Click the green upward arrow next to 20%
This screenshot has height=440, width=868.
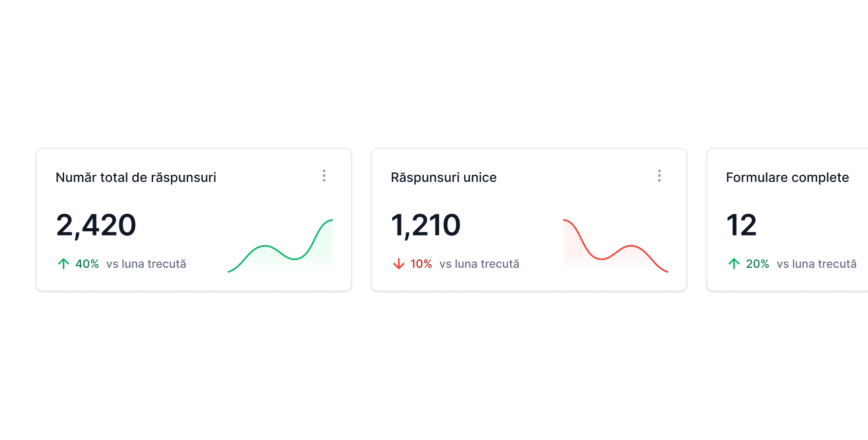point(734,264)
